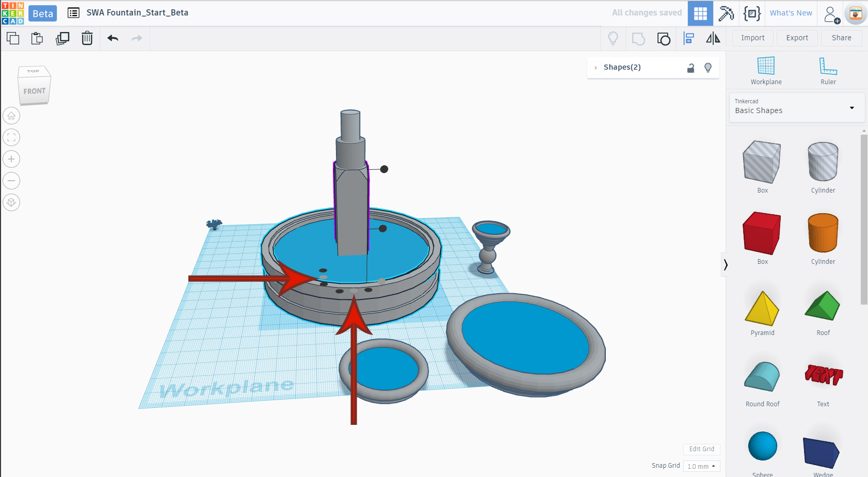Switch to 3D design grid view
The height and width of the screenshot is (477, 868).
tap(700, 13)
